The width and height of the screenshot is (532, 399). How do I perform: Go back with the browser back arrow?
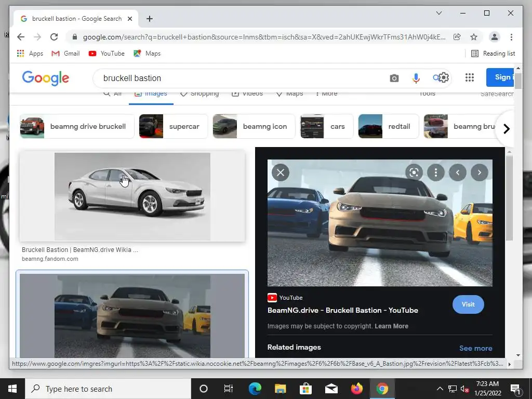click(21, 37)
